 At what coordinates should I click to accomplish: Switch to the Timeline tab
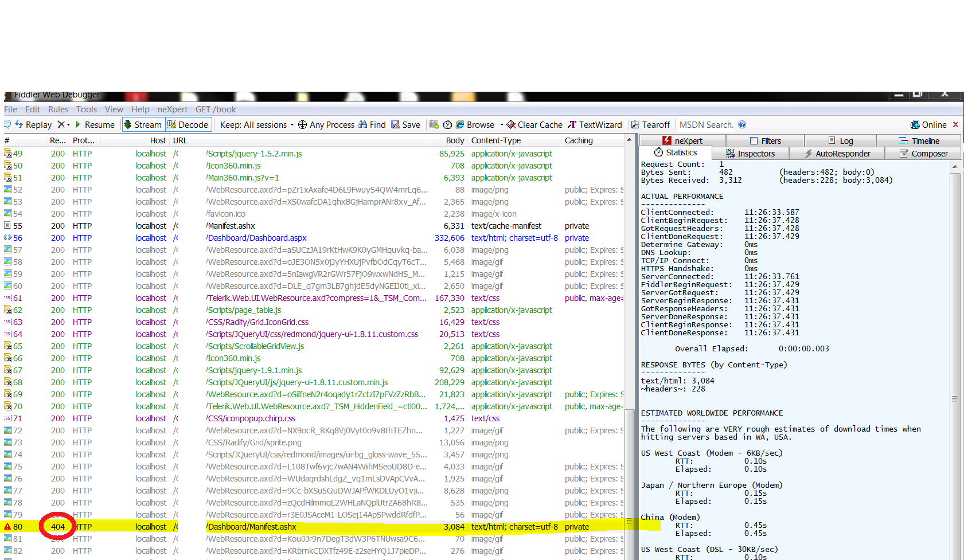coord(919,141)
